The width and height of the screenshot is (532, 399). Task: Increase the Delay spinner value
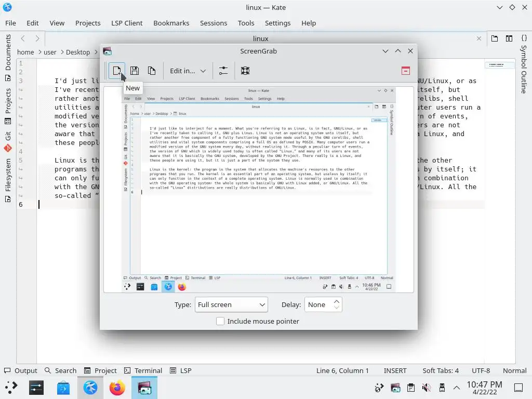(x=336, y=301)
